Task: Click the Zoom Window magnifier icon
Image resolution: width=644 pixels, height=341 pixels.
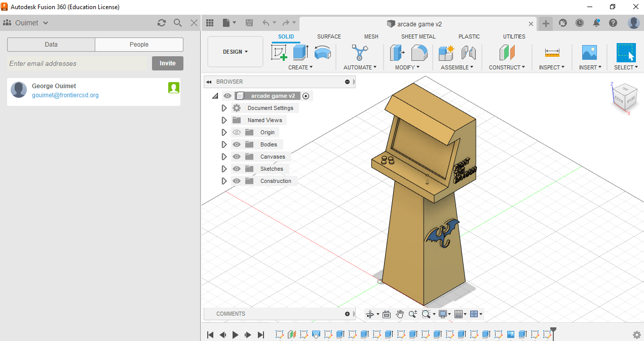Action: [426, 314]
